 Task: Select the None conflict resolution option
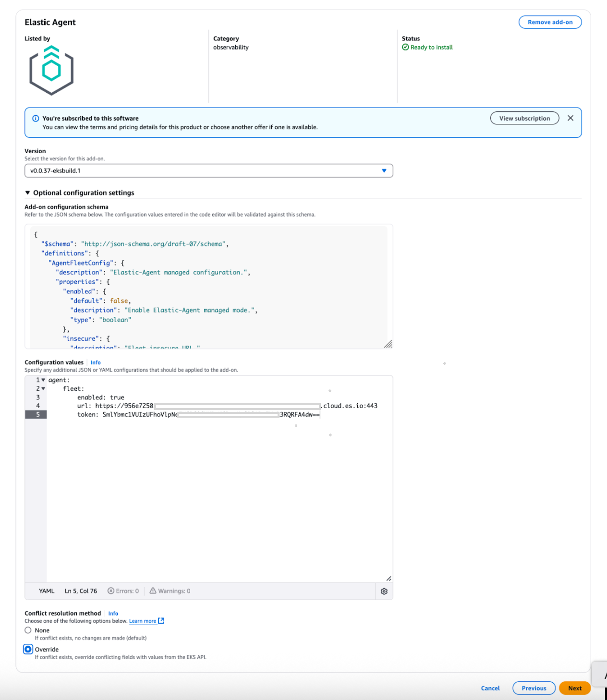click(x=28, y=630)
